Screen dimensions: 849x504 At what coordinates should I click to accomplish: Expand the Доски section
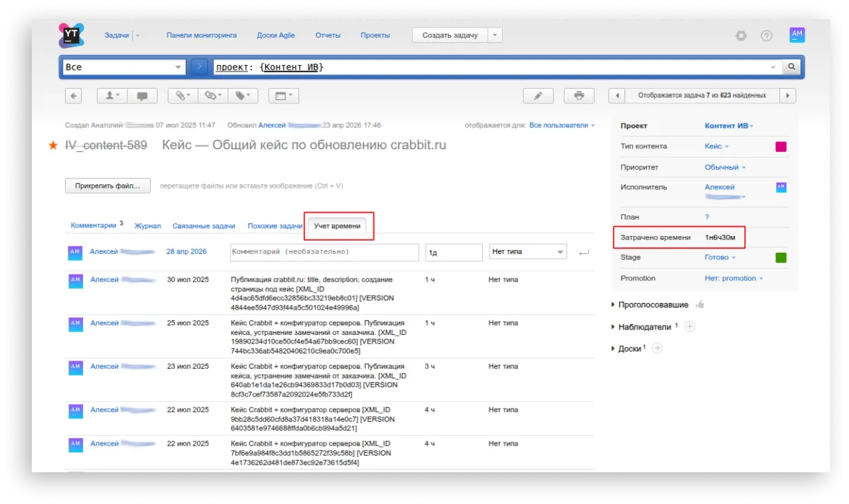(612, 348)
